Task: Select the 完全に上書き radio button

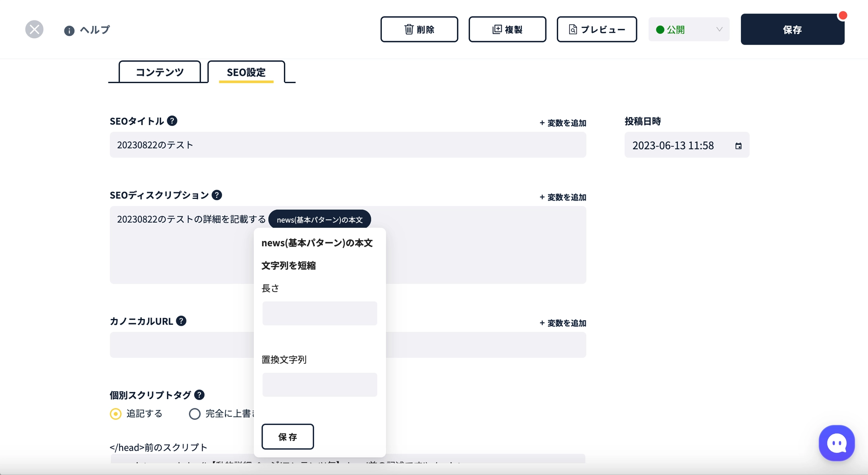Action: click(195, 414)
